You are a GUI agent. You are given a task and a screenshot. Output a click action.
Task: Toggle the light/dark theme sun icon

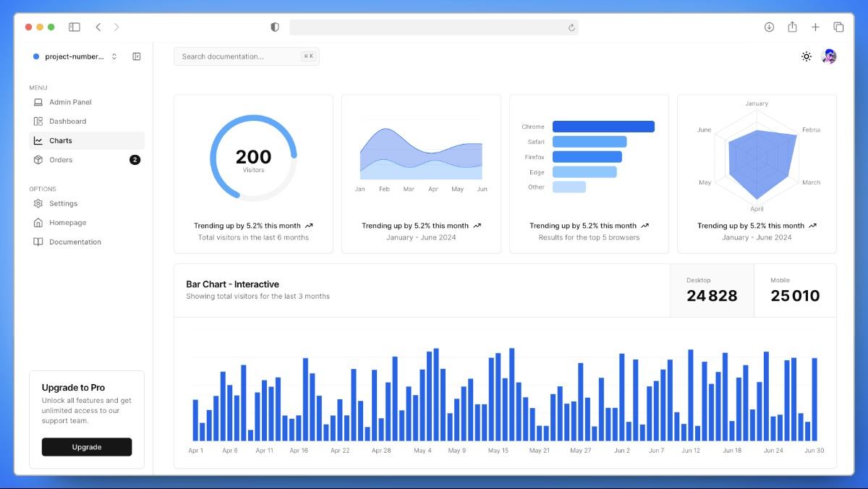pyautogui.click(x=807, y=56)
